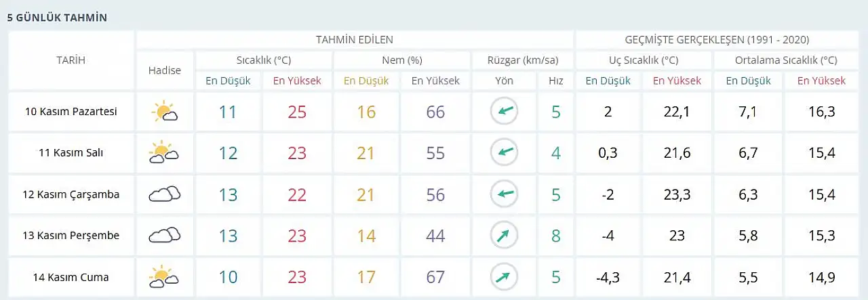Screen dimensions: 868x300
Task: Click the TAHMİN EDİLEN section header
Action: click(354, 40)
